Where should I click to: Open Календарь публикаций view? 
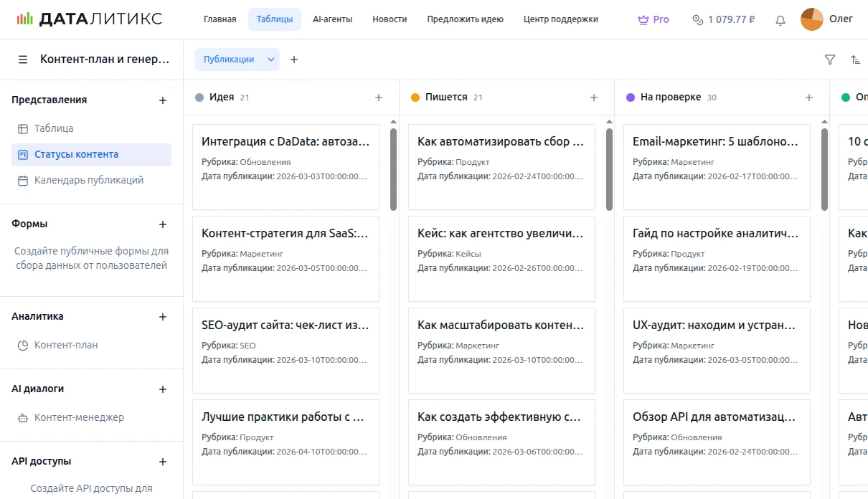(x=88, y=180)
